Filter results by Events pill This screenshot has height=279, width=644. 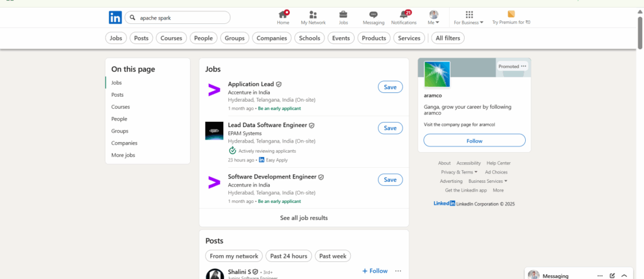(x=341, y=38)
